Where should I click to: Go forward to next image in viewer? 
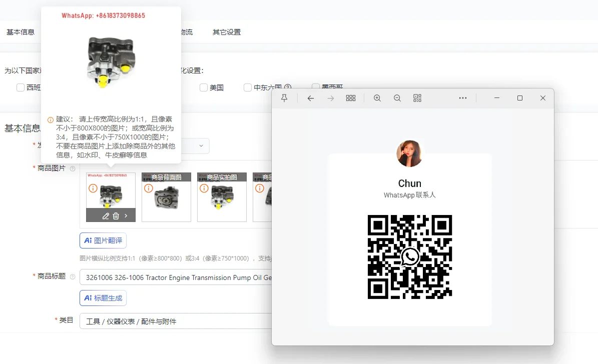point(331,98)
